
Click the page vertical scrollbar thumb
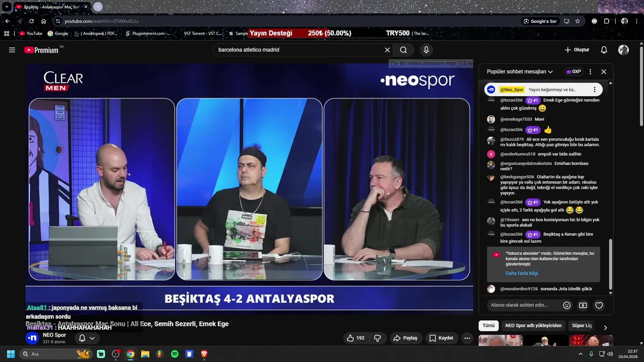tap(641, 85)
